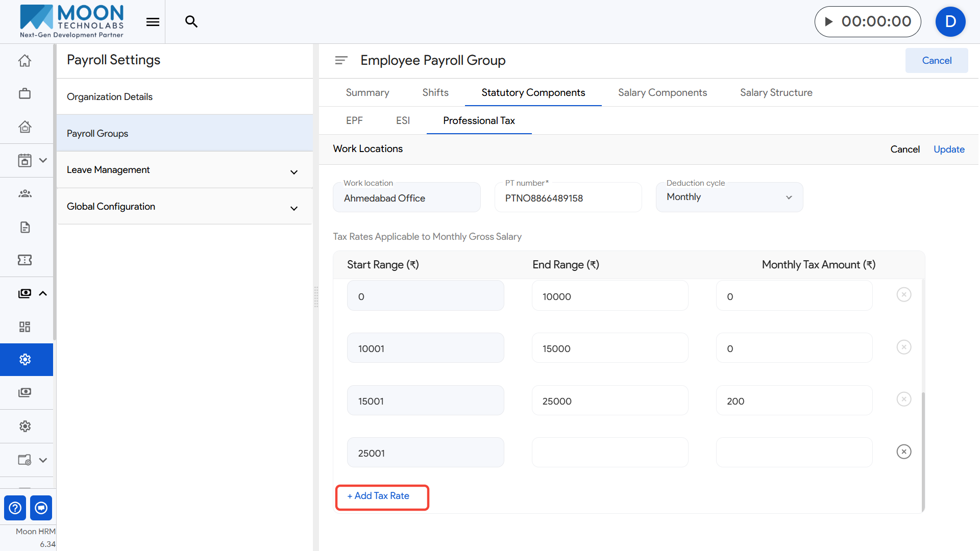The image size is (980, 551).
Task: Open the chat support icon
Action: (x=41, y=508)
